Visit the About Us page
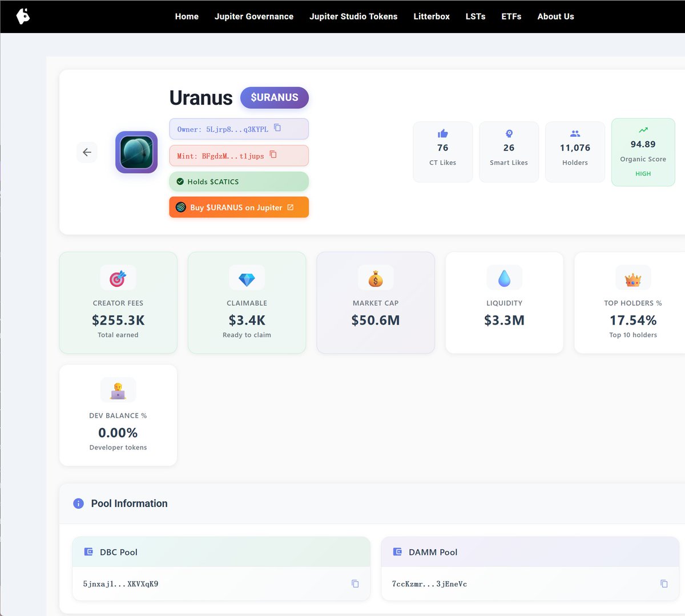Image resolution: width=685 pixels, height=616 pixels. coord(555,17)
